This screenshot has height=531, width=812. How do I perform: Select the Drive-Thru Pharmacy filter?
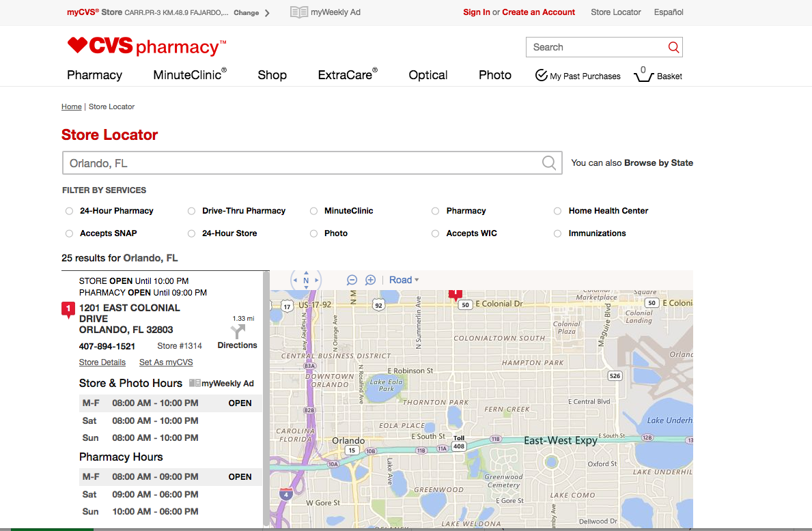tap(191, 211)
